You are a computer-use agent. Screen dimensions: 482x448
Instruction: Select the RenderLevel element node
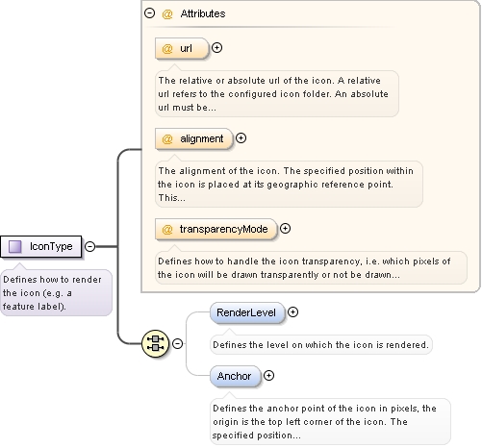(x=247, y=312)
